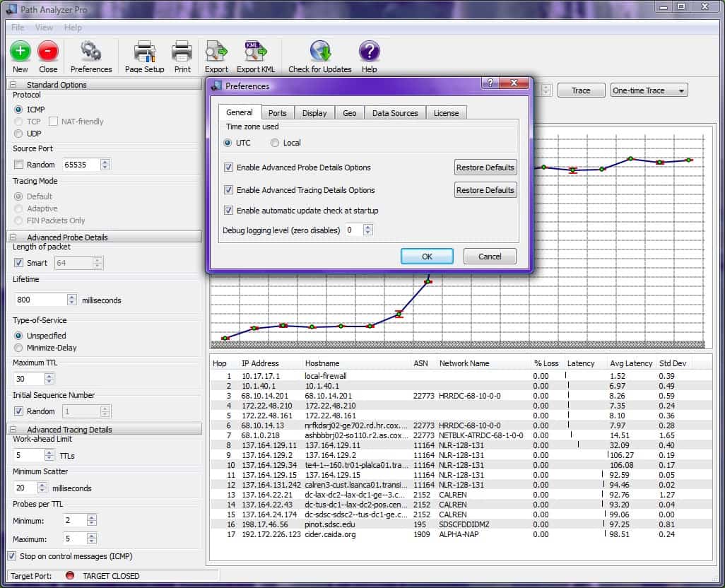Select hop 17 row cider.caida.org
Screen dimensions: 725x588
461,534
